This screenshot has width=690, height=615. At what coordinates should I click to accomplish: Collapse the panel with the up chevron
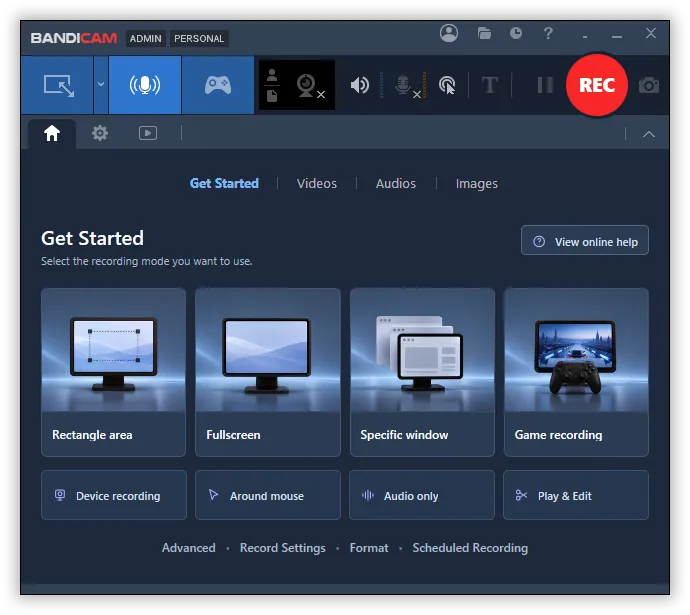(x=649, y=134)
